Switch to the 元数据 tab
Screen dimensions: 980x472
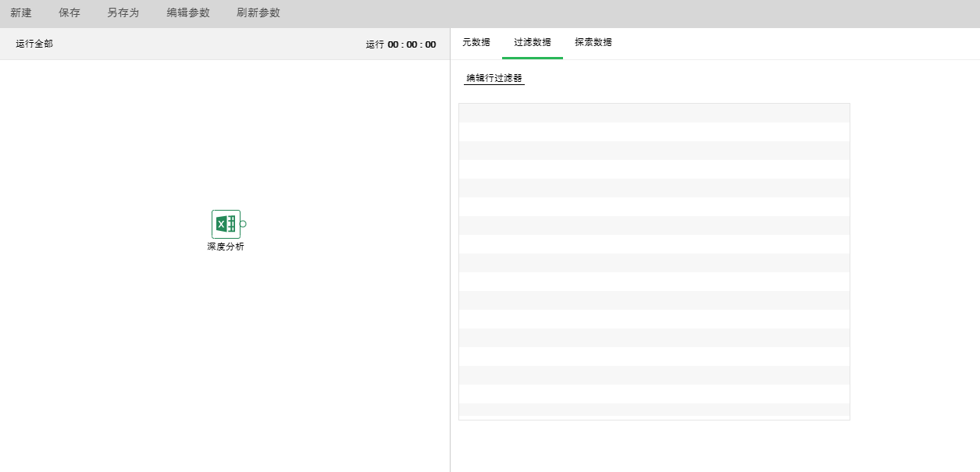[x=476, y=42]
